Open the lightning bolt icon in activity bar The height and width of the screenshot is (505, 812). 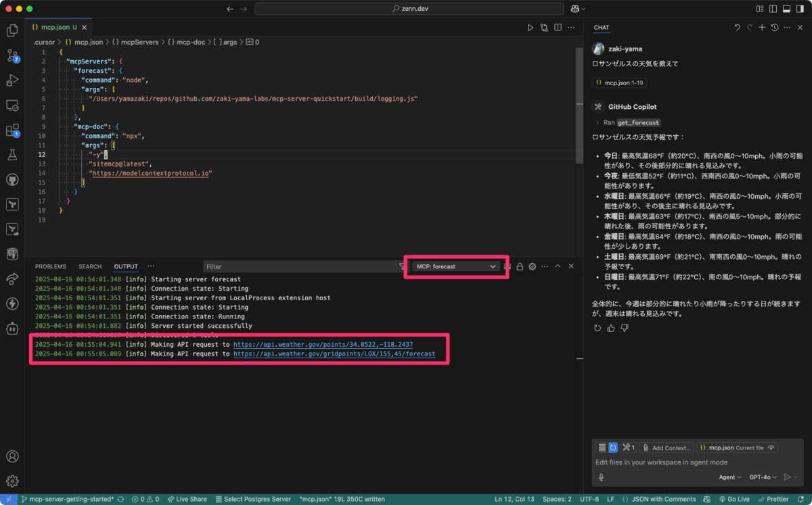pos(12,304)
